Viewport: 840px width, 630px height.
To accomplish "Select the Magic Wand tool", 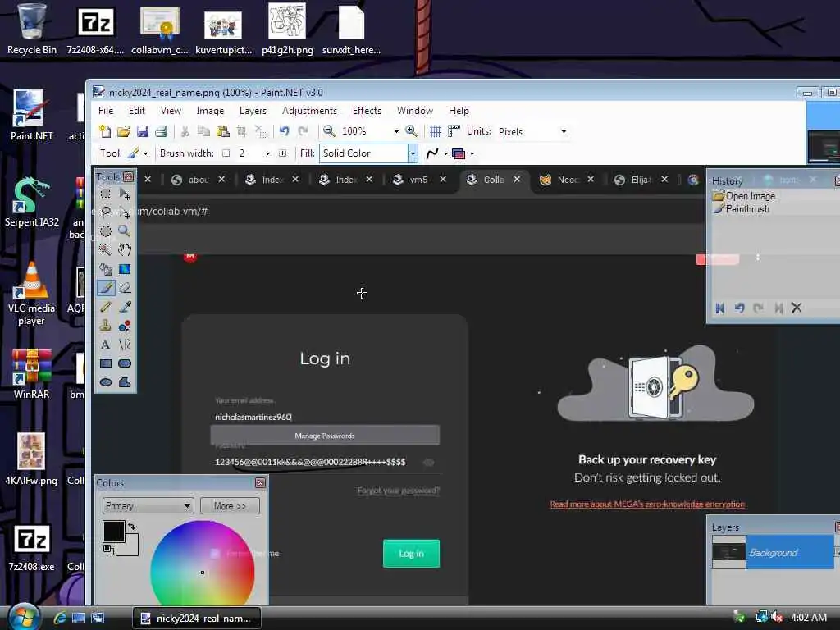I will (x=106, y=249).
